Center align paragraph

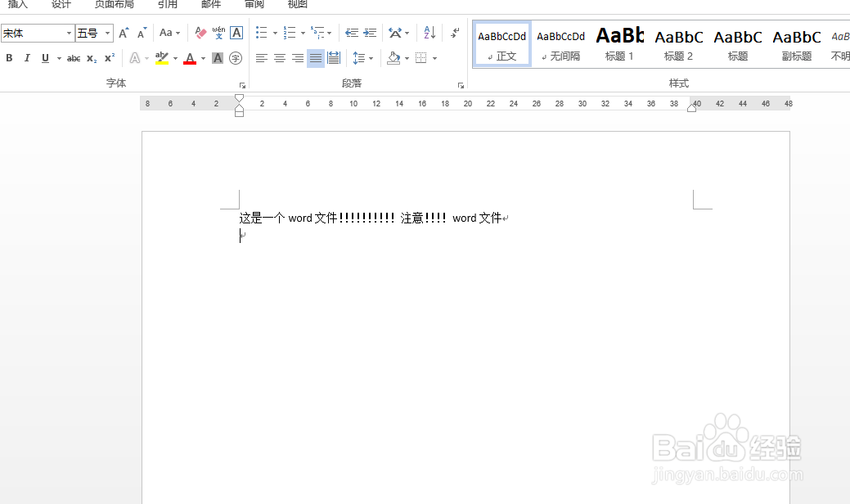[280, 58]
